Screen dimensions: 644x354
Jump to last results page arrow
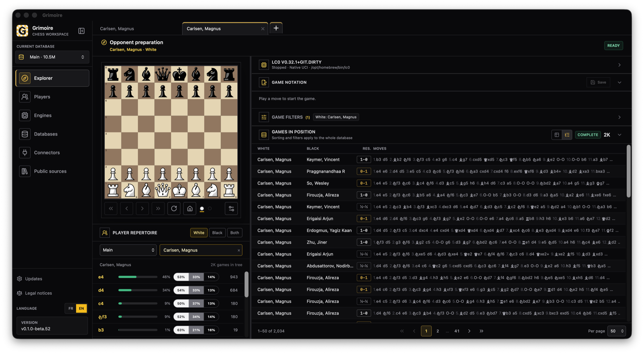click(x=481, y=331)
